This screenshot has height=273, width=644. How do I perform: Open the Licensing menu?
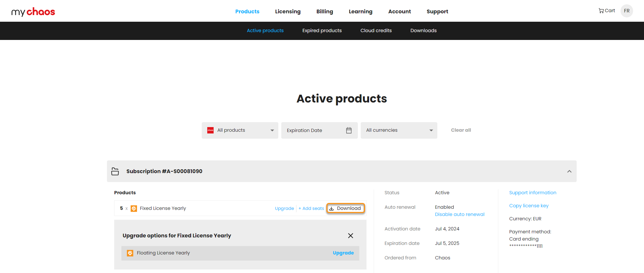pyautogui.click(x=288, y=12)
